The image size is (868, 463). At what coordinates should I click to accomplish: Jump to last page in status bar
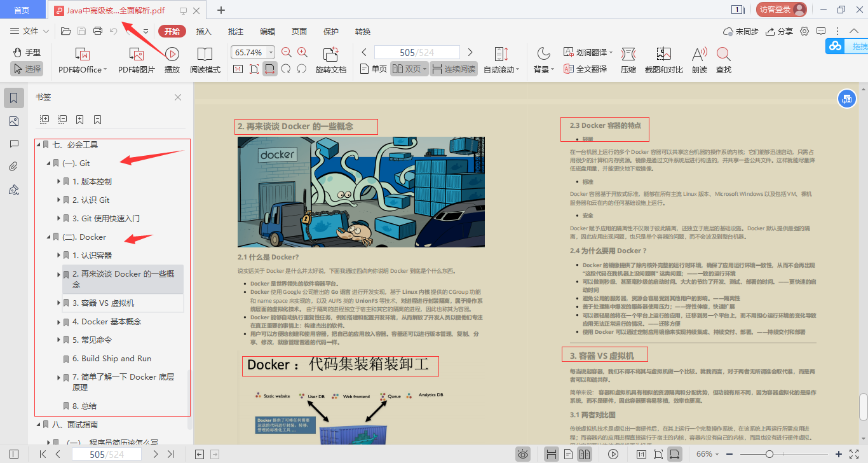(170, 454)
